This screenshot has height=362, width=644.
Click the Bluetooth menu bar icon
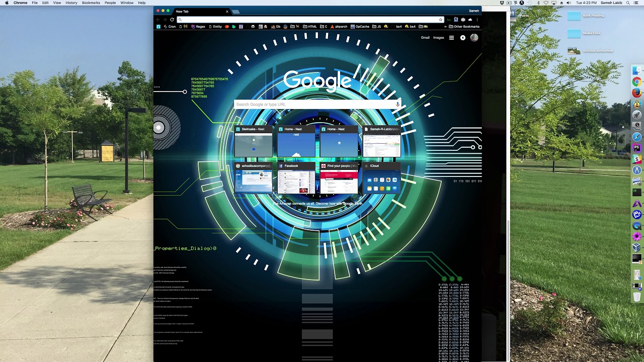coord(538,3)
